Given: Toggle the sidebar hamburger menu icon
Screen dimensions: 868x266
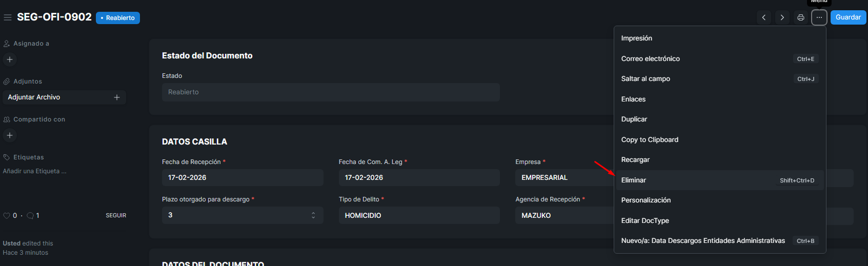Looking at the screenshot, I should tap(7, 17).
